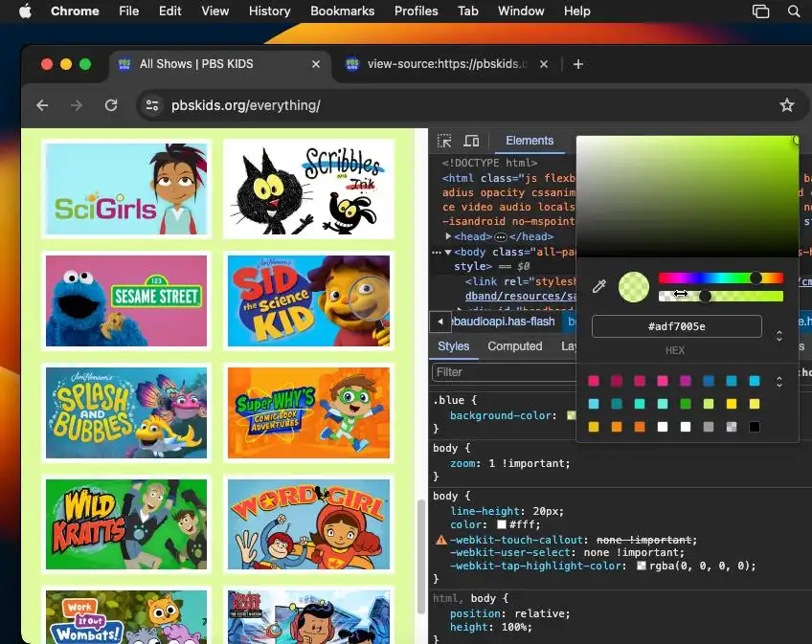
Task: Pick the black palette swatch
Action: [755, 427]
